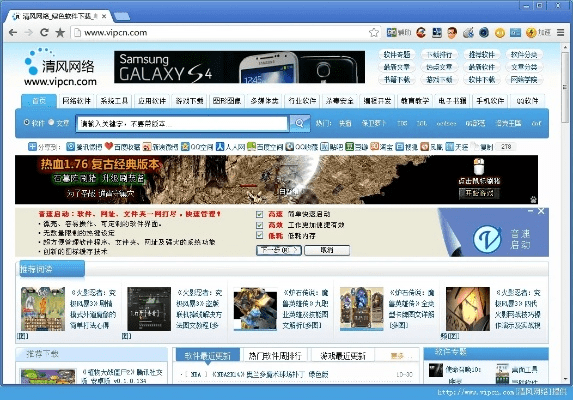The height and width of the screenshot is (400, 573).
Task: Share to 新浪微博 icon
Action: [147, 147]
